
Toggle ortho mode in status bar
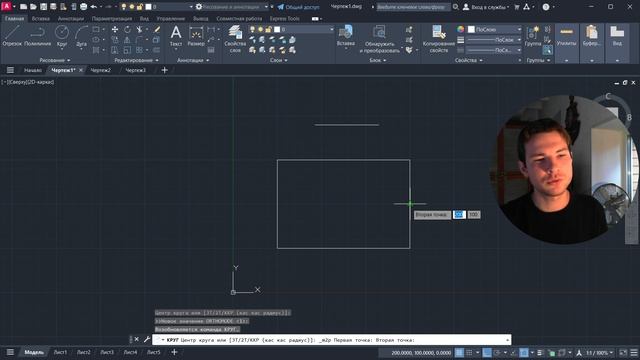pos(487,353)
